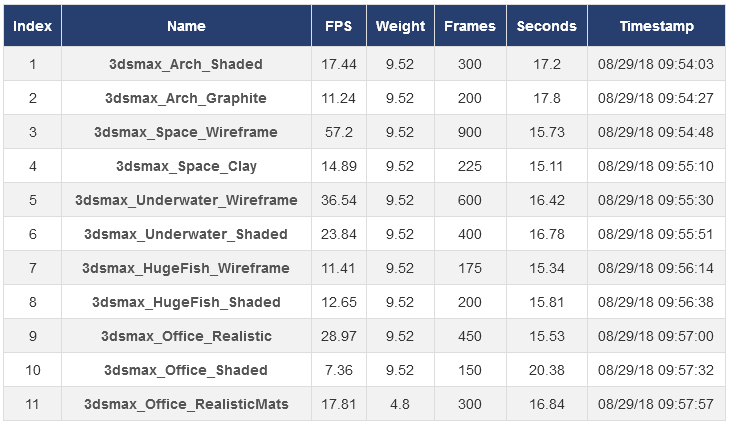Click the 3dsmax_Arch_Graphite test name
Viewport: 730px width, 425px height.
pos(186,98)
